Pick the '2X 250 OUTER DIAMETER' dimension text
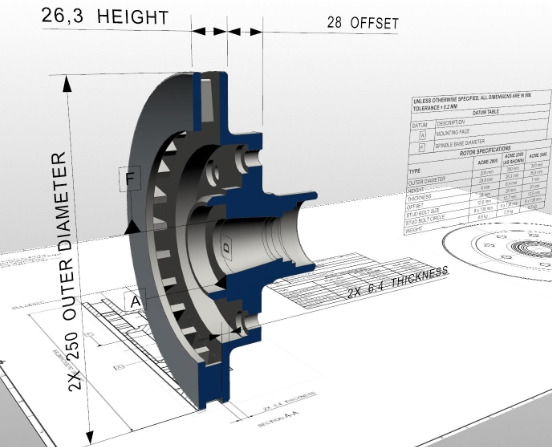This screenshot has width=552, height=447. [66, 271]
